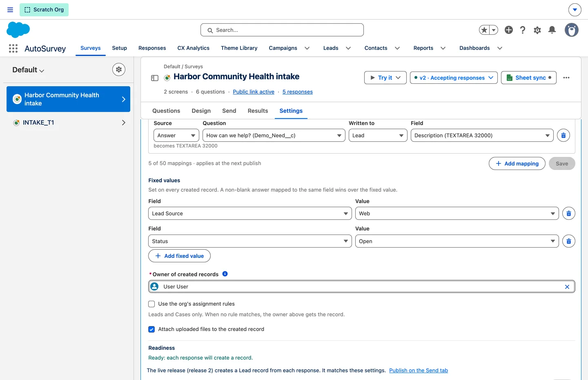Open the help question mark icon
The height and width of the screenshot is (380, 588).
tap(523, 30)
